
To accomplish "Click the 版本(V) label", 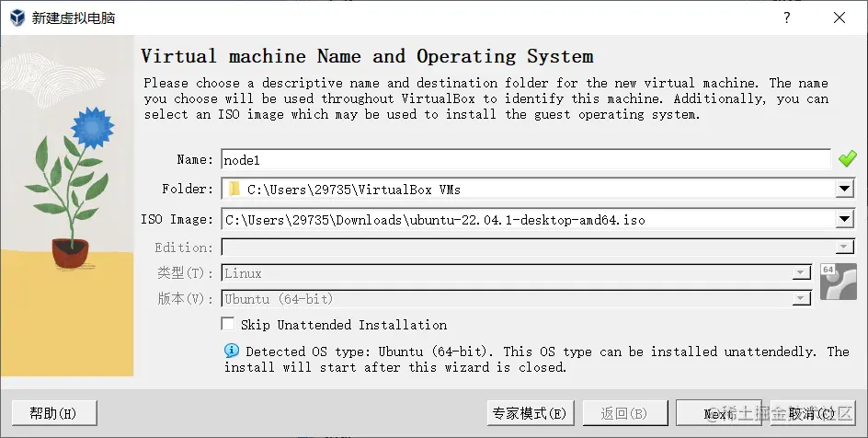I will point(185,298).
